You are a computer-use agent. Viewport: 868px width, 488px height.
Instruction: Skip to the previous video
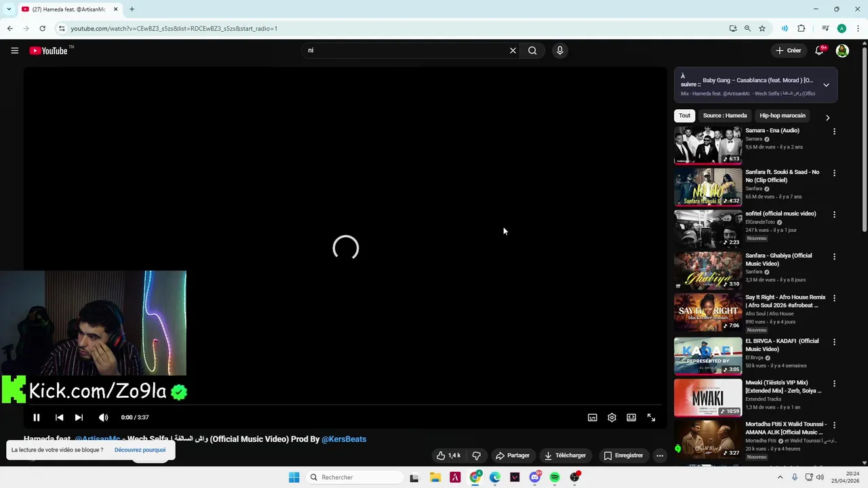[x=59, y=418]
